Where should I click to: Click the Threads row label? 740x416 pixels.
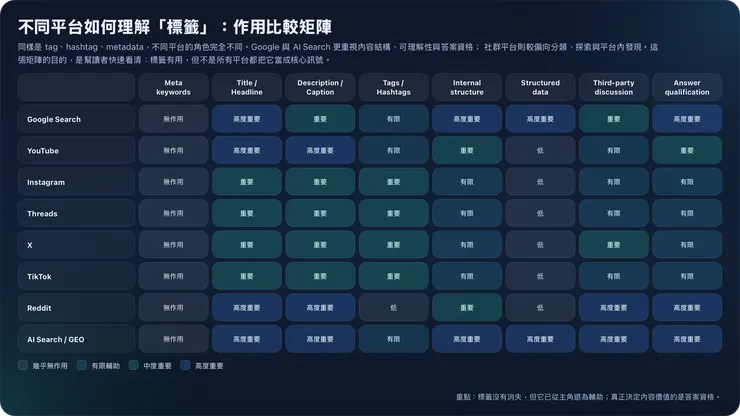[x=76, y=213]
